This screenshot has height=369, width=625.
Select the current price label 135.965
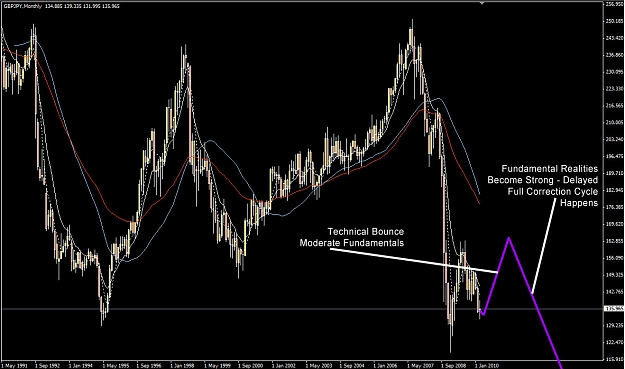pyautogui.click(x=614, y=308)
